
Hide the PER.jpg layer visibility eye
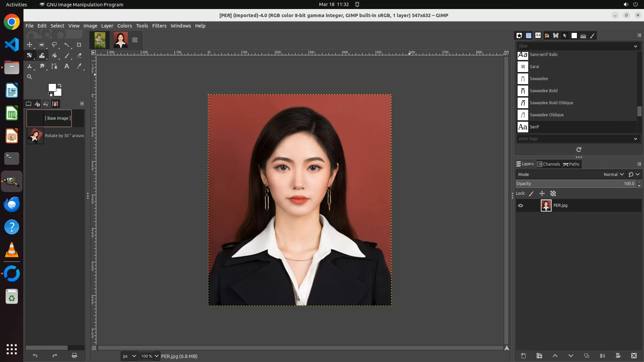pos(521,205)
